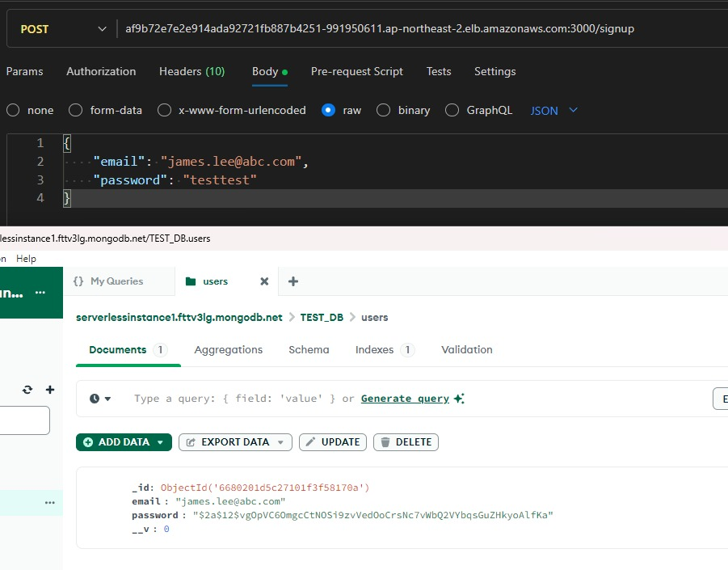728x570 pixels.
Task: Open the My Queries tab
Action: point(119,281)
